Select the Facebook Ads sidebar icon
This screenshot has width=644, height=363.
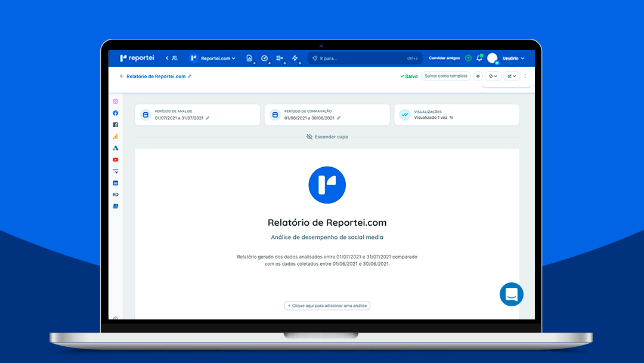tap(116, 125)
